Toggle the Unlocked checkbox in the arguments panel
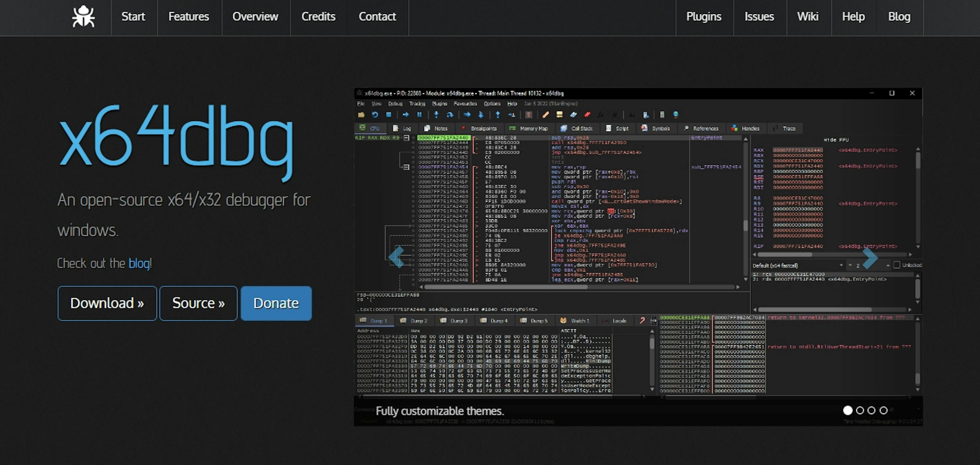This screenshot has height=465, width=980. click(x=897, y=265)
